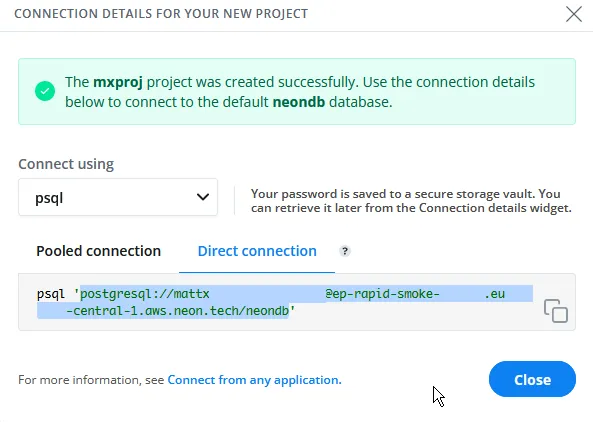Copy the connection string with copy icon
Screen dimensions: 593x422
(556, 311)
